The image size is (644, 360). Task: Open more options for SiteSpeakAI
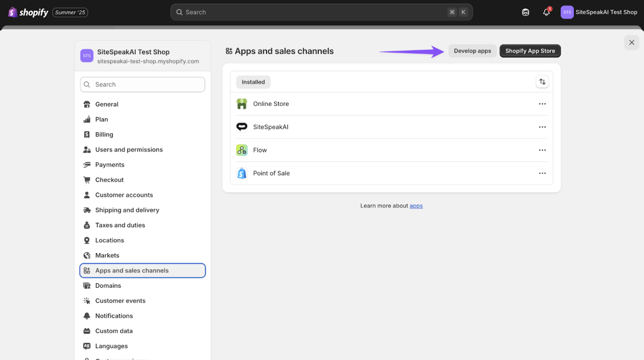tap(542, 127)
